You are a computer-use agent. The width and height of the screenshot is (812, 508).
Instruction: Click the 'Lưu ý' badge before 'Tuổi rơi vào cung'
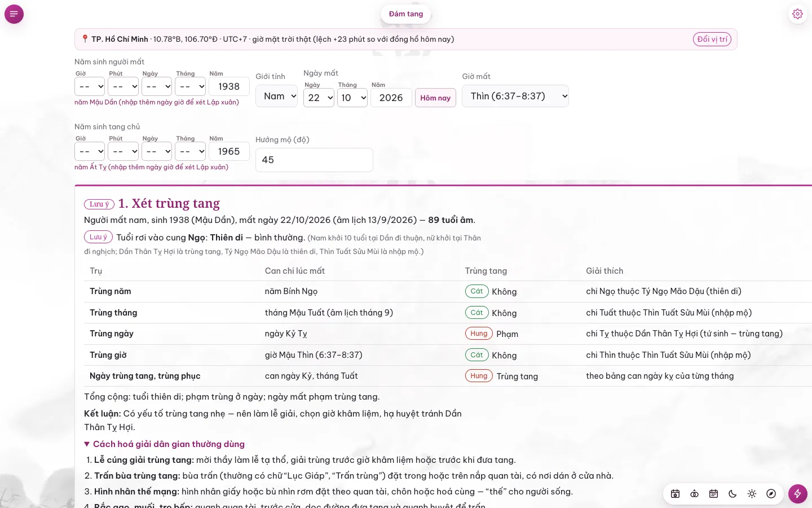pyautogui.click(x=99, y=237)
